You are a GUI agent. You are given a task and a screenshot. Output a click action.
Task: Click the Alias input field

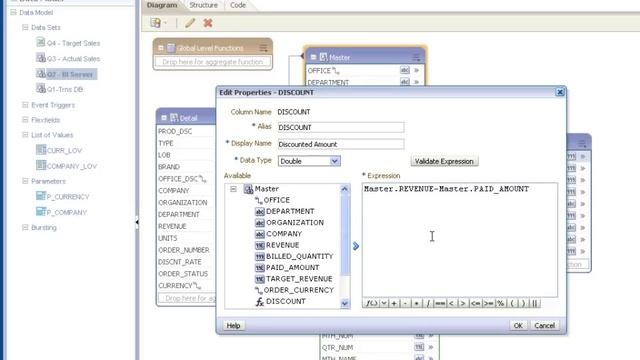click(341, 127)
